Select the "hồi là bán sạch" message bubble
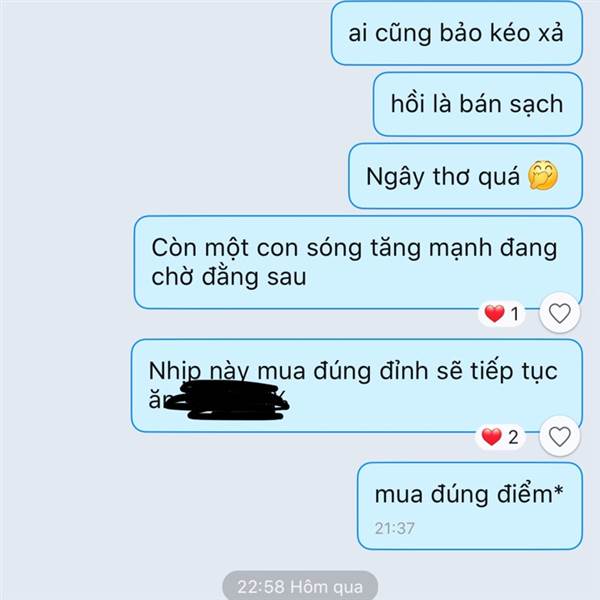This screenshot has width=600, height=600. [478, 104]
